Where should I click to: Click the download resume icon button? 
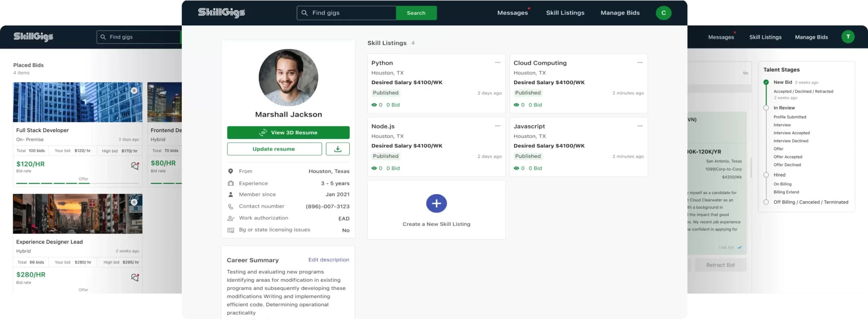pyautogui.click(x=337, y=149)
